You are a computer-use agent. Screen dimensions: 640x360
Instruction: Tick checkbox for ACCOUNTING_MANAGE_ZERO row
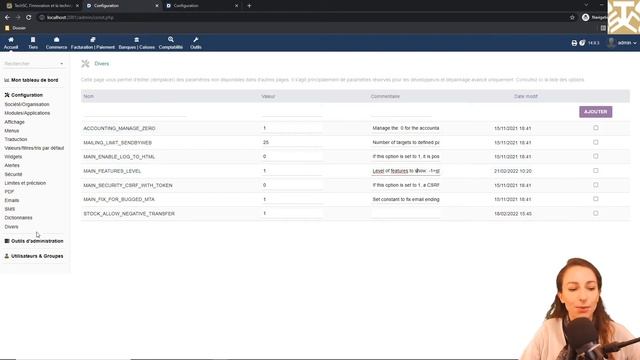click(596, 128)
